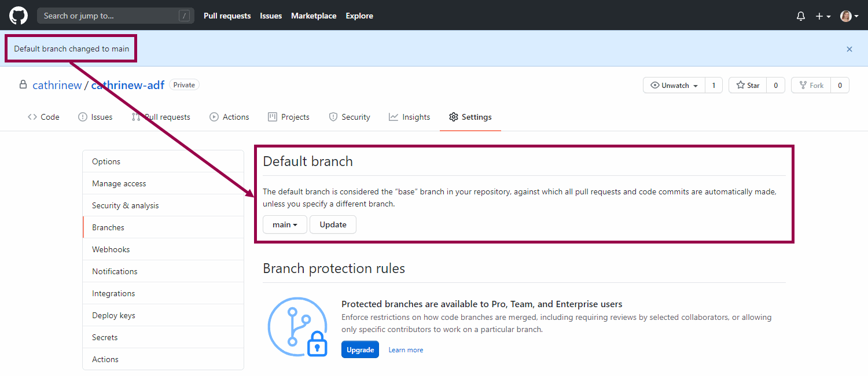Open the notifications bell

click(x=801, y=16)
